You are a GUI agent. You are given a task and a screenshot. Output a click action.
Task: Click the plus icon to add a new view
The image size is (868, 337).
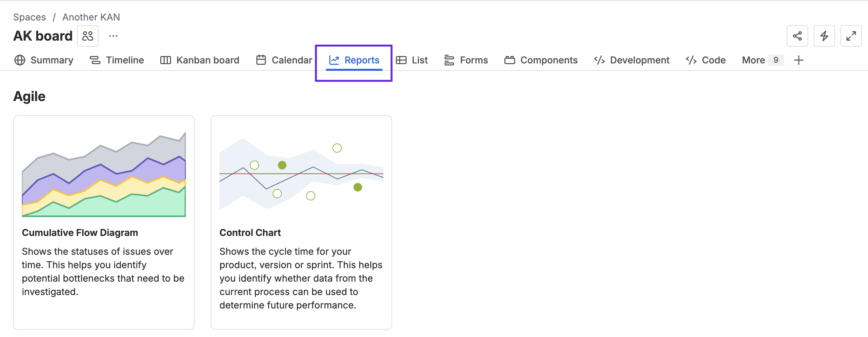tap(799, 60)
